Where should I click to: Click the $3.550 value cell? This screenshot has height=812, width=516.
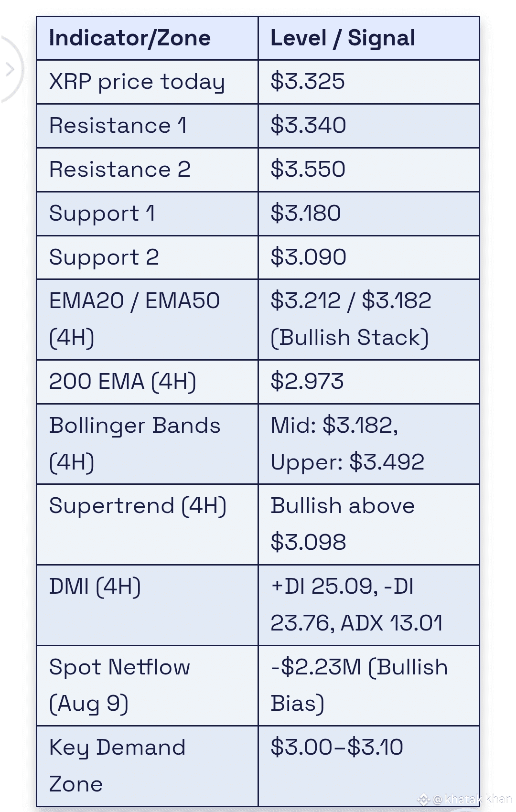click(368, 170)
